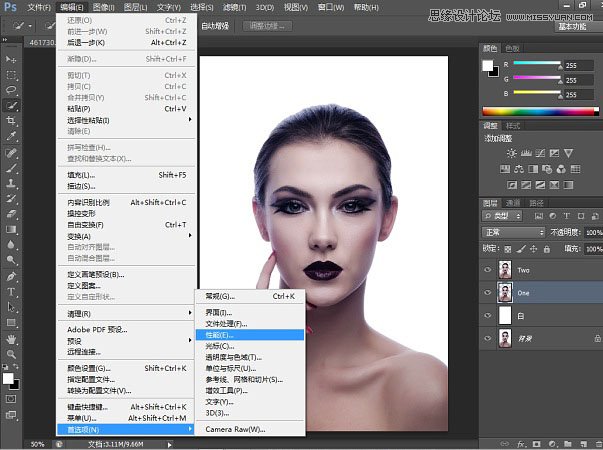Select the Horizontal Type tool
The width and height of the screenshot is (603, 450).
(x=11, y=292)
